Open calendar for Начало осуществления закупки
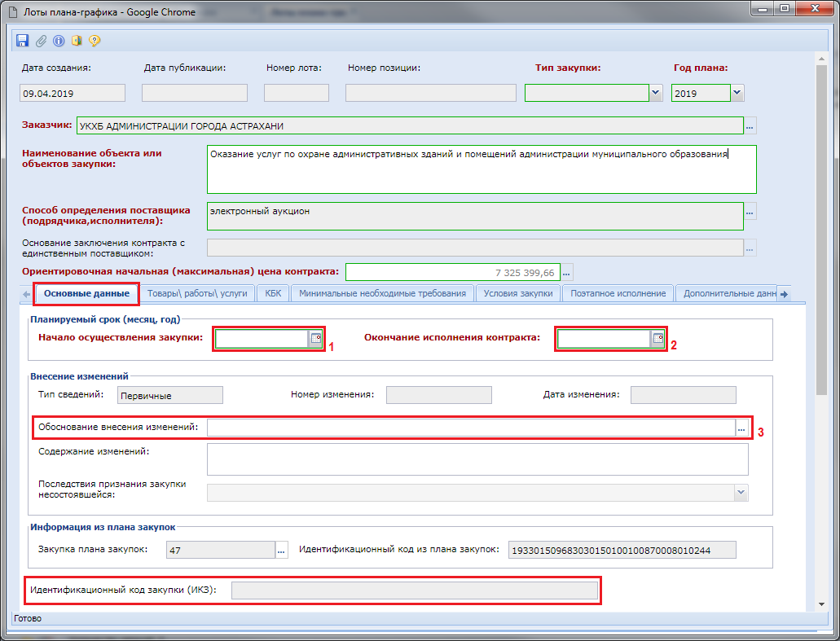 tap(316, 338)
